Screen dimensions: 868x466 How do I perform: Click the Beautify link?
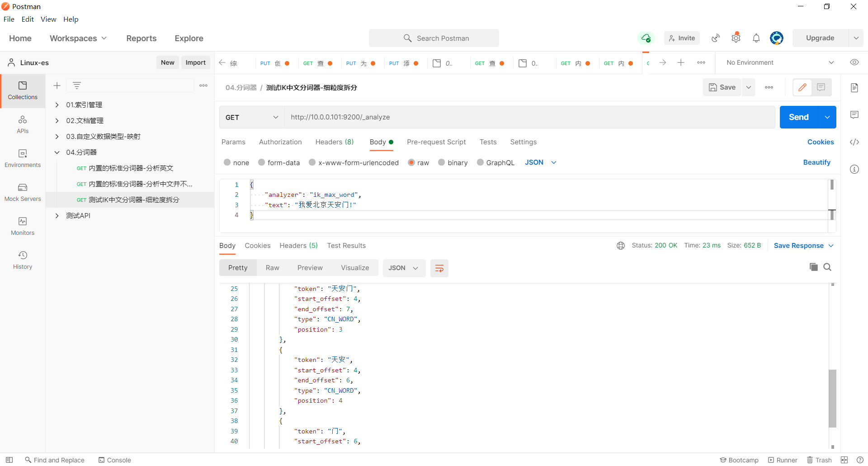click(x=816, y=162)
